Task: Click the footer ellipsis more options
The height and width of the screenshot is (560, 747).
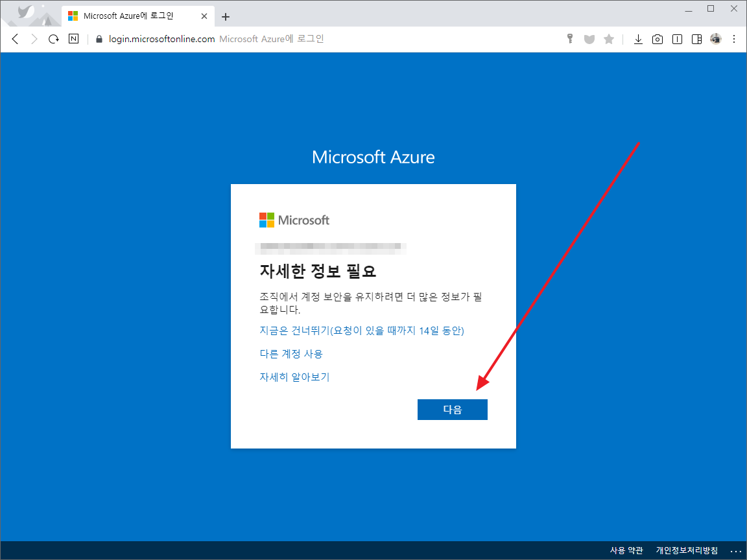Action: (x=735, y=551)
